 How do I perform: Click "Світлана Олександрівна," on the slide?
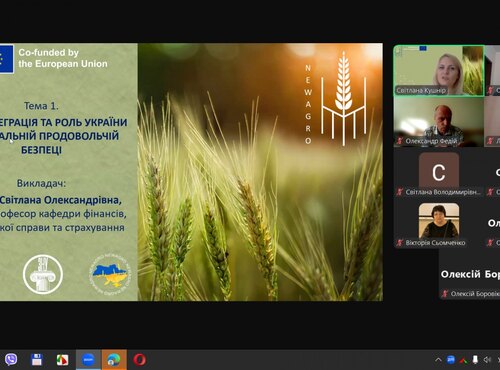tap(61, 200)
